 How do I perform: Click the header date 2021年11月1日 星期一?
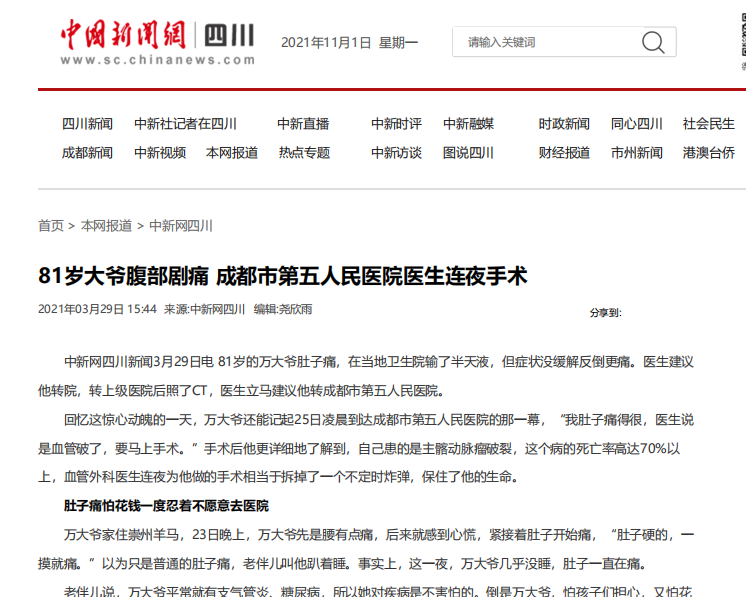point(350,43)
